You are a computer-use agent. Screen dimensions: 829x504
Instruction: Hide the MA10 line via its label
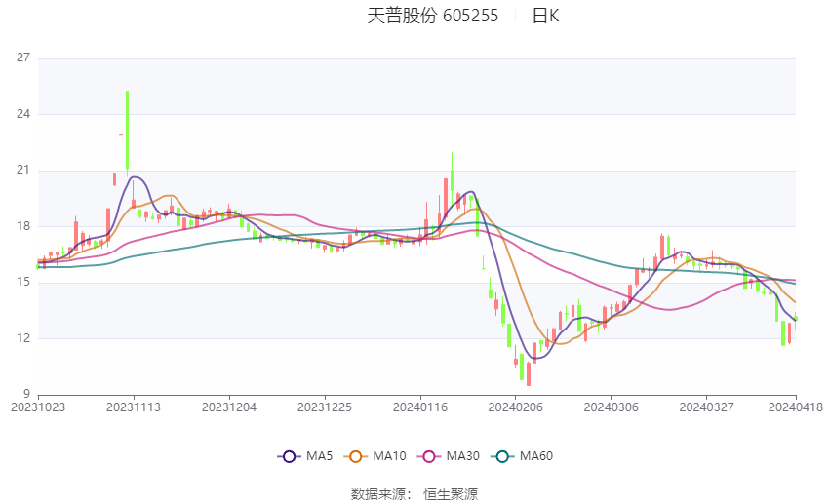point(389,456)
